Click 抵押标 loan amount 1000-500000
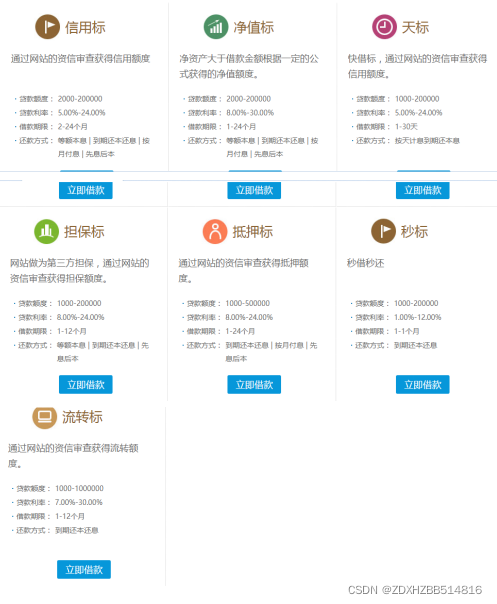 pos(247,304)
